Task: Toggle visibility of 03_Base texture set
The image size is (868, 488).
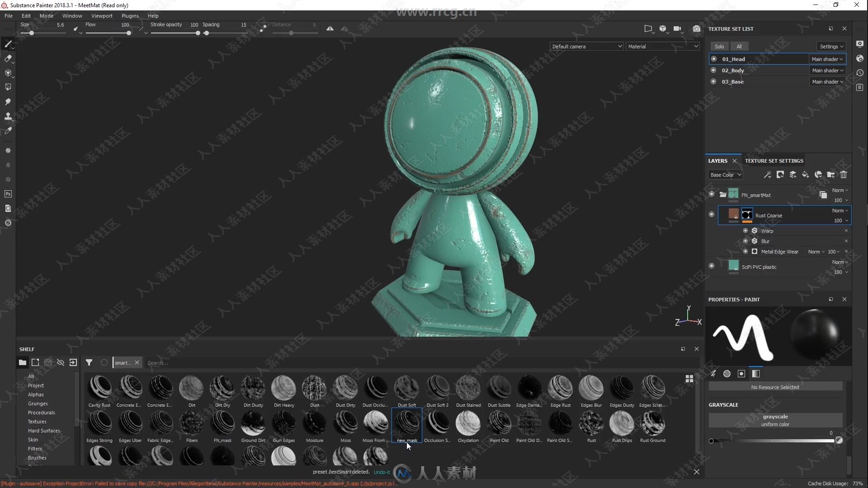Action: coord(714,81)
